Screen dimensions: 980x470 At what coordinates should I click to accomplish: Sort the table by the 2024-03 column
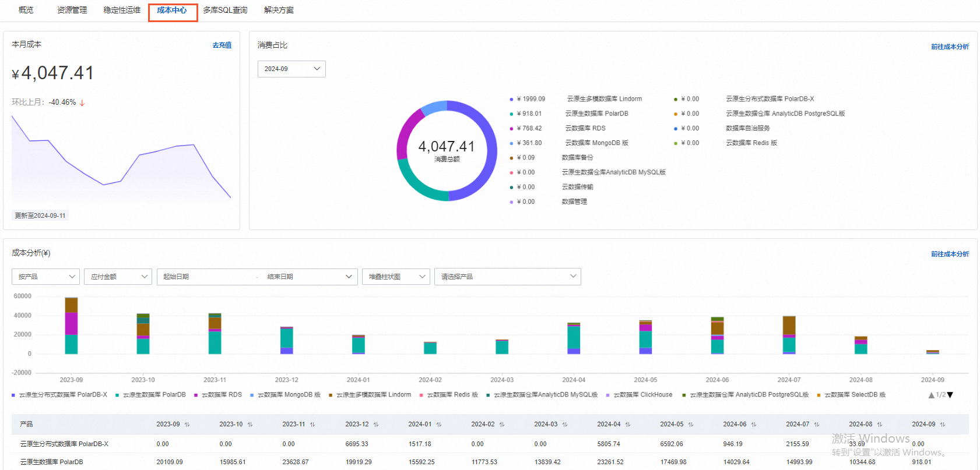(x=565, y=425)
